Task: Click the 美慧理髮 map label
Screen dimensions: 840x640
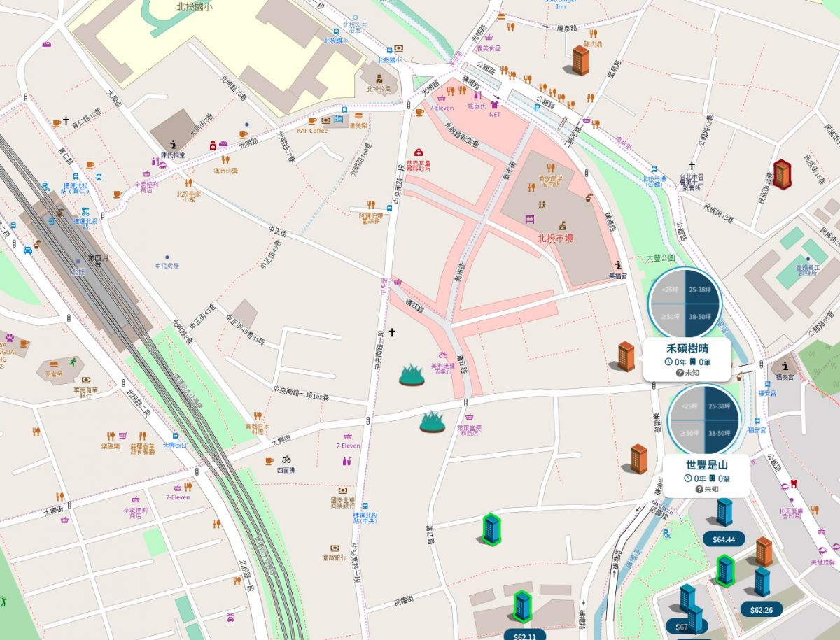Action: (x=822, y=562)
